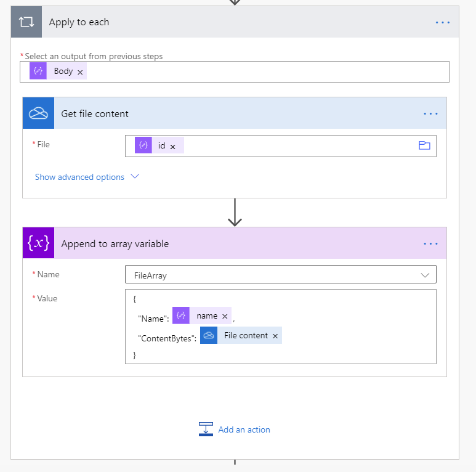
Task: Remove the name token from Value
Action: coord(225,317)
